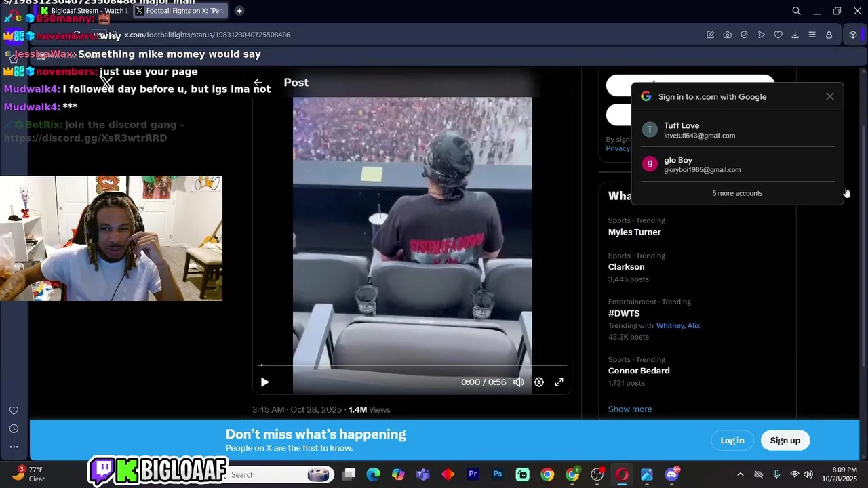Open video settings gear

click(x=539, y=382)
